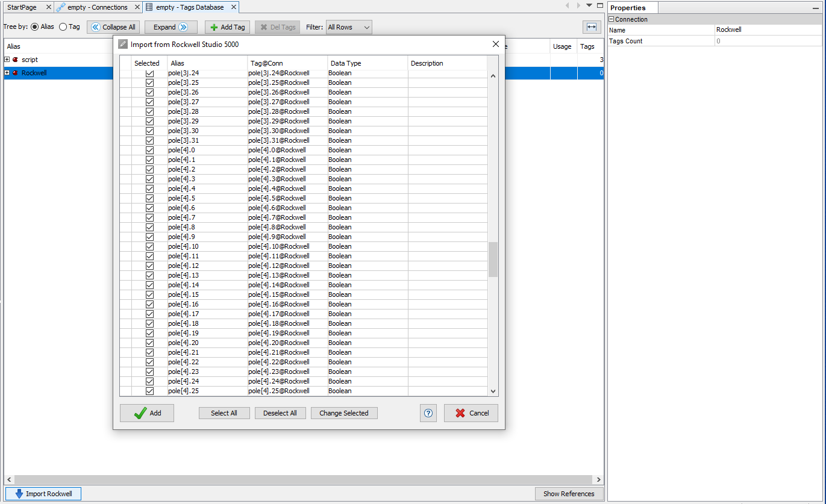Screen dimensions: 826x504
Task: Close the StartPage tab with its X
Action: click(x=49, y=7)
